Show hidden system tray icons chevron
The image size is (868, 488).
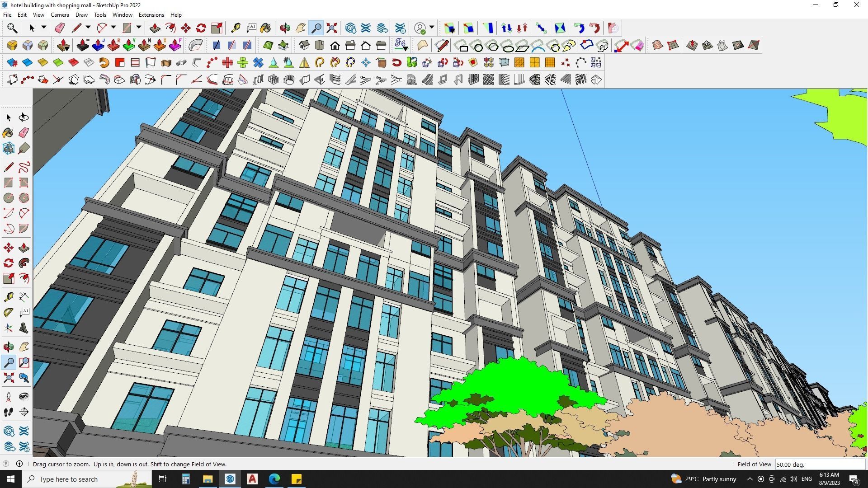[750, 479]
